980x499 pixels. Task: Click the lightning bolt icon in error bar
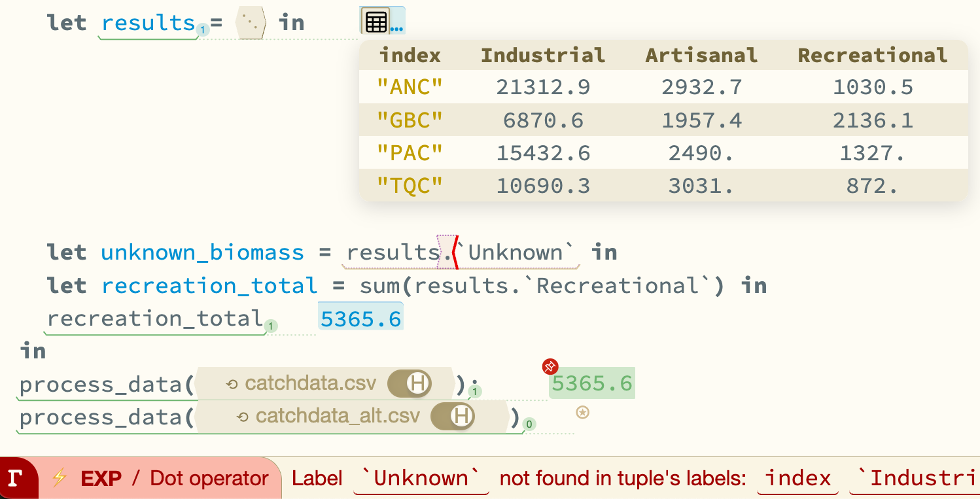coord(60,478)
